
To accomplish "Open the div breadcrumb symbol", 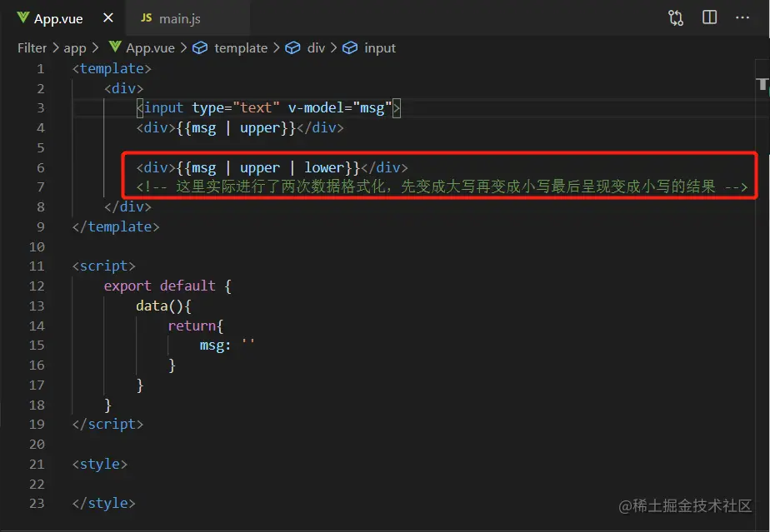I will 316,48.
